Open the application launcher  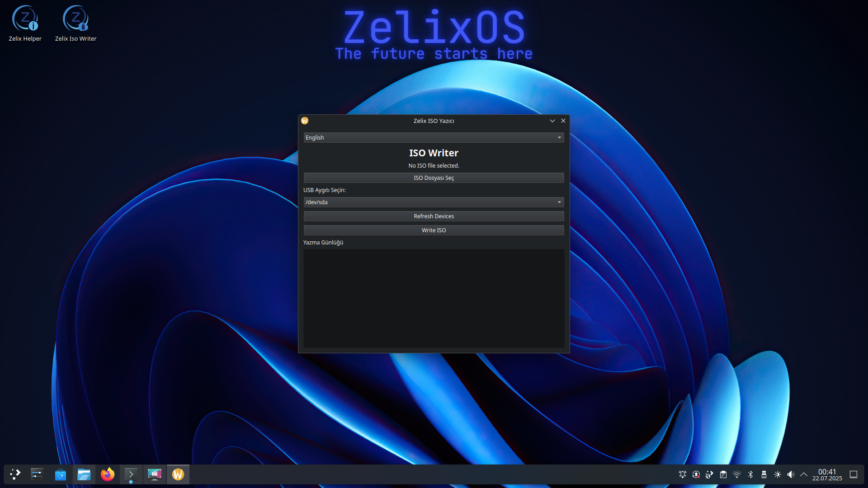pyautogui.click(x=15, y=474)
